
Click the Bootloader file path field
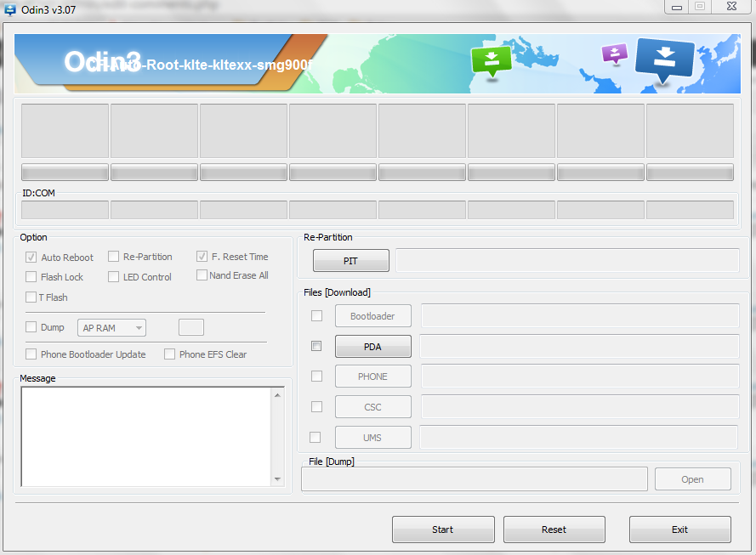pyautogui.click(x=580, y=315)
